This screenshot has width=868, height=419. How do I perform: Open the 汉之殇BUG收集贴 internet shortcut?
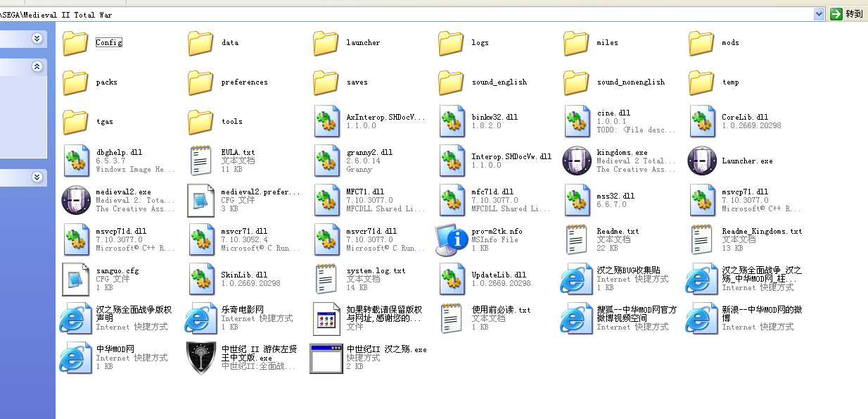(x=577, y=279)
